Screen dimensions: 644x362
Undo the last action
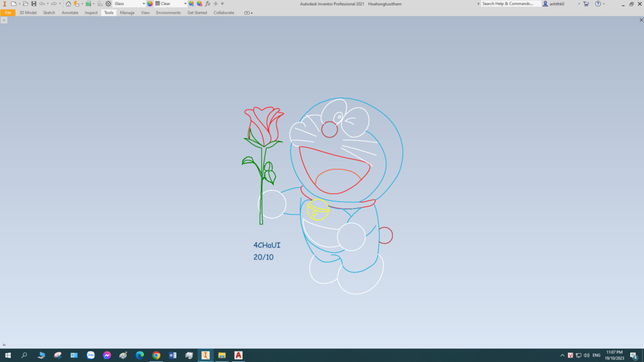tap(42, 4)
